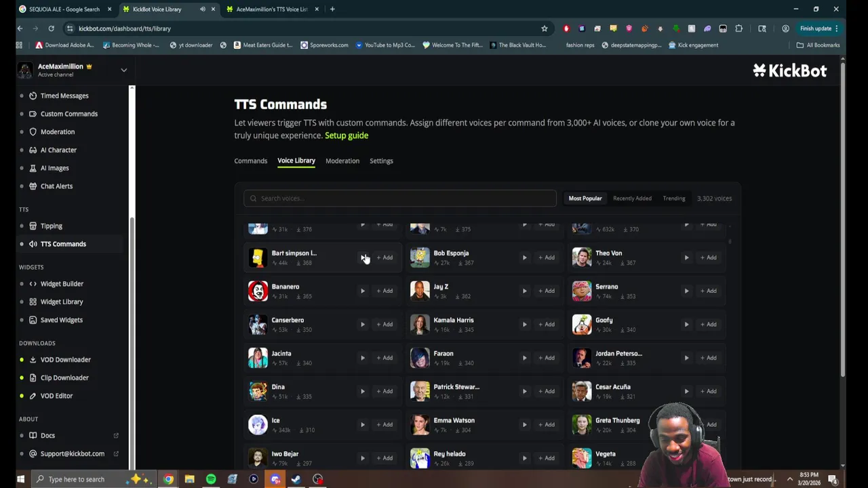Image resolution: width=868 pixels, height=488 pixels.
Task: Play the Goofy voice preview
Action: (686, 324)
